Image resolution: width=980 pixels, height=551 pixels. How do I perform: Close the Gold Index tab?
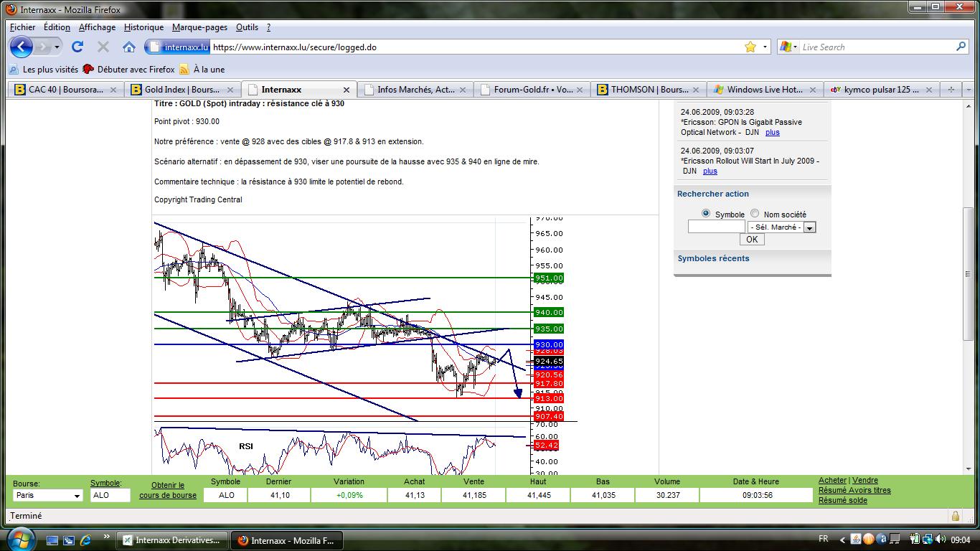coord(230,90)
